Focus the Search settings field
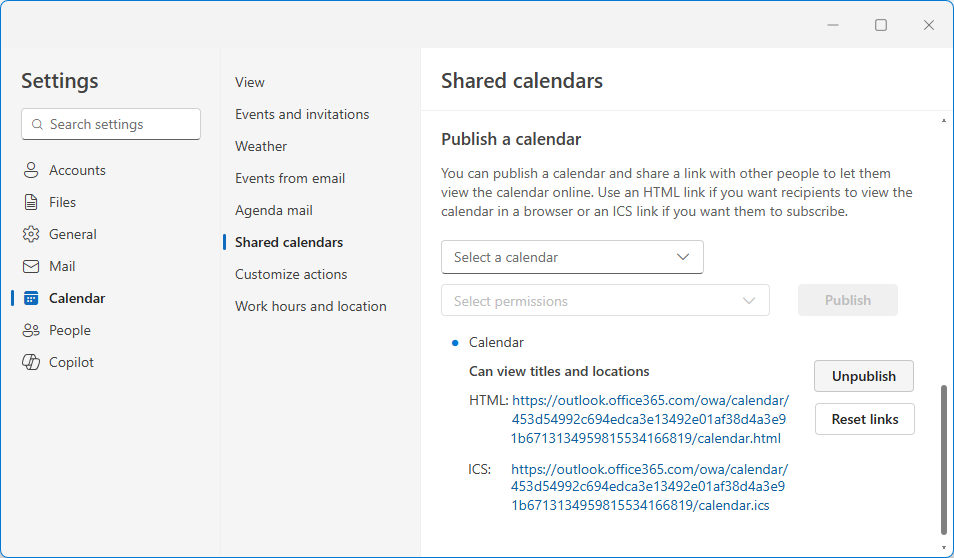 pos(111,124)
